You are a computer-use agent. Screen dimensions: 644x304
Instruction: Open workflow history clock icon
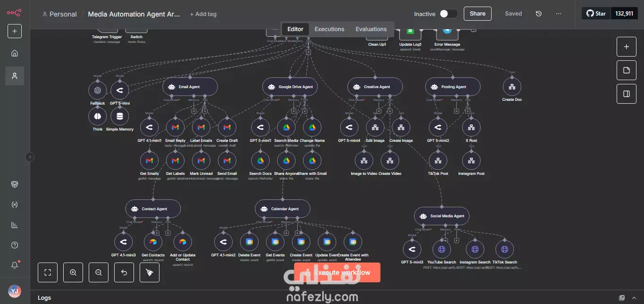pyautogui.click(x=539, y=14)
